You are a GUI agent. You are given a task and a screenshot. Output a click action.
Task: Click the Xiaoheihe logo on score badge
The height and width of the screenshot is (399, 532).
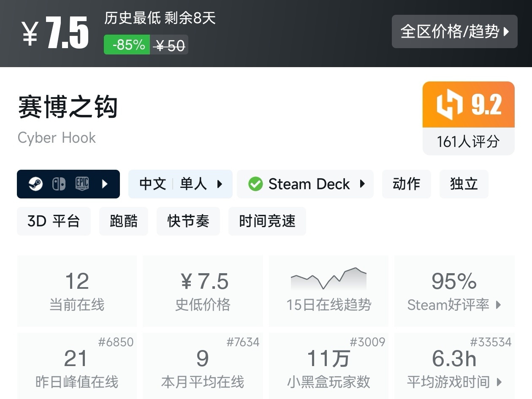[x=450, y=104]
